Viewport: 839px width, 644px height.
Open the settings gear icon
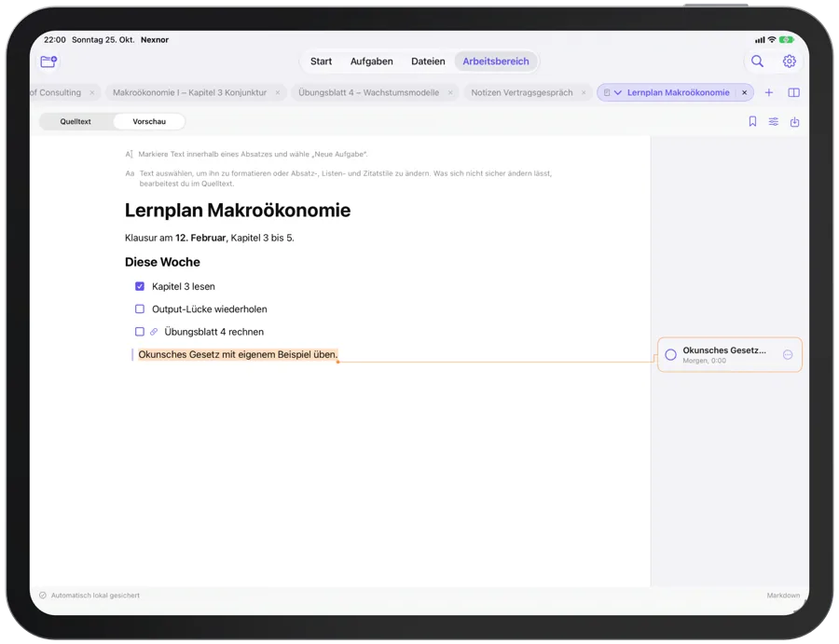790,62
